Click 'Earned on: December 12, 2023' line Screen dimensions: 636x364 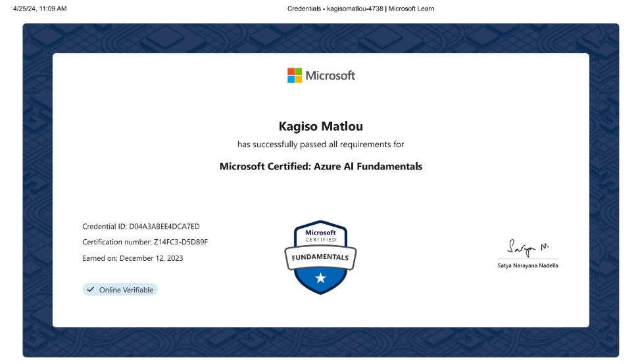coord(133,258)
